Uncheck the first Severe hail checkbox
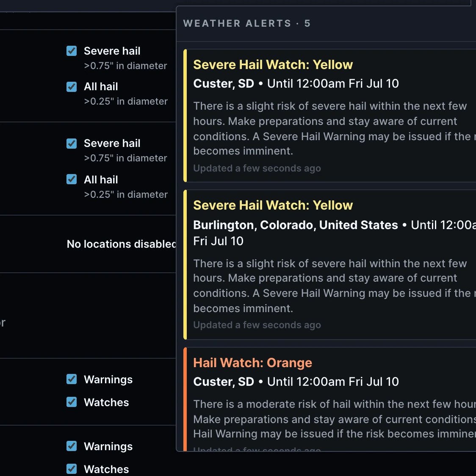 [x=72, y=51]
